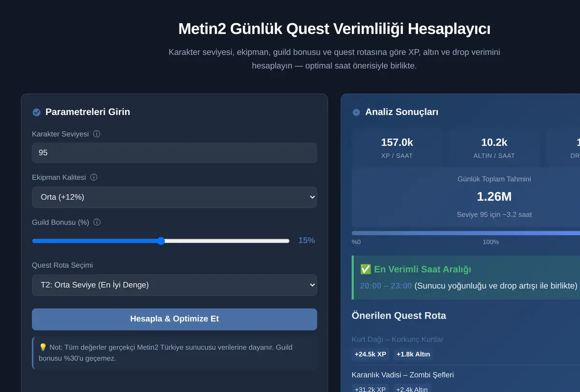The width and height of the screenshot is (580, 392).
Task: Click the info icon beside Guild Bonusu
Action: 97,222
